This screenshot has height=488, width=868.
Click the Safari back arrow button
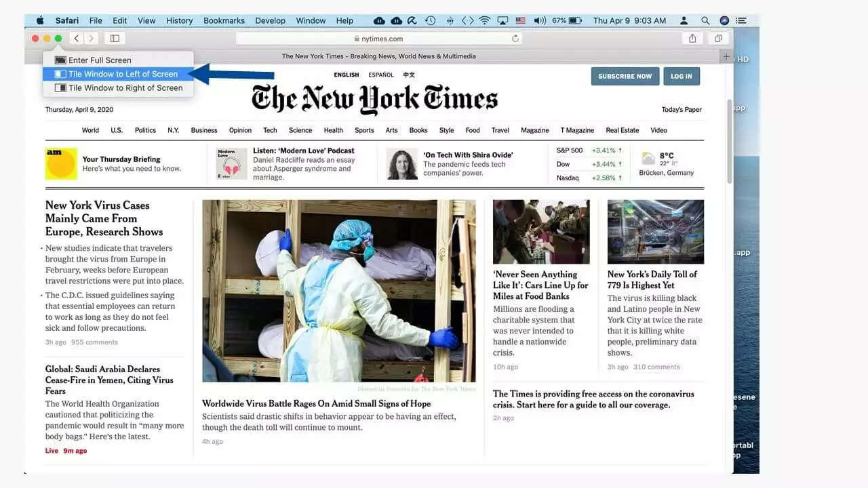(77, 39)
